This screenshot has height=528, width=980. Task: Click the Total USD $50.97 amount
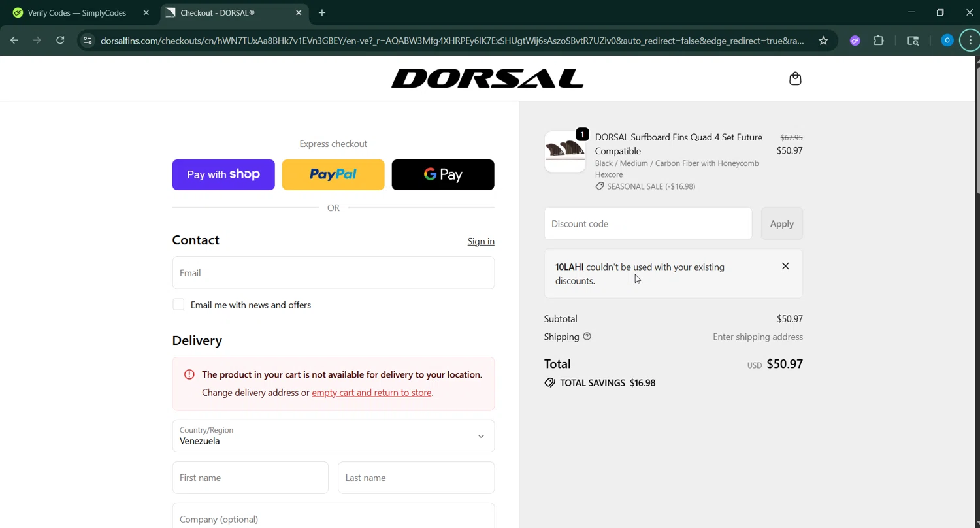pos(784,364)
